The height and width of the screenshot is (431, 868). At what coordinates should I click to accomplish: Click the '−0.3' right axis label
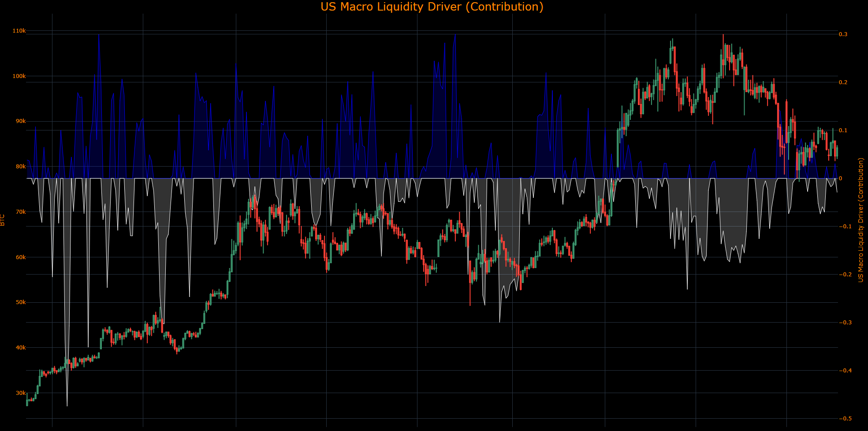pos(846,323)
